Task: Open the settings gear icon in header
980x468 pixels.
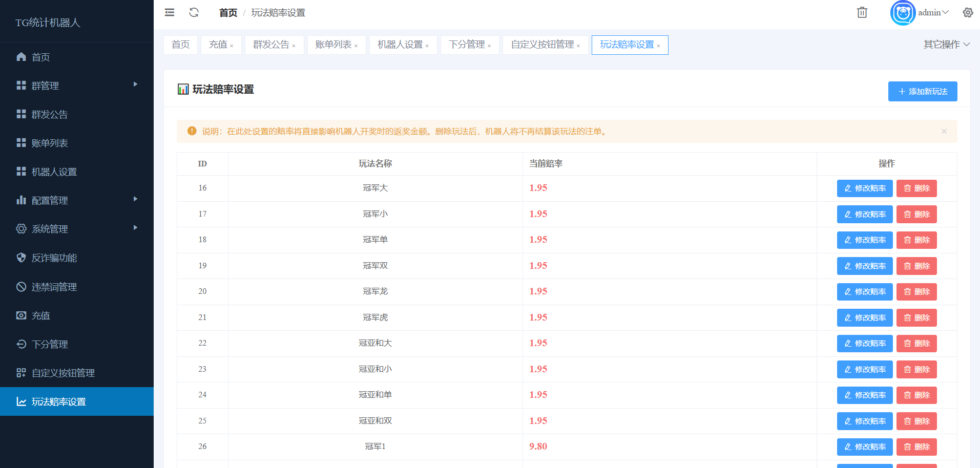Action: point(968,12)
